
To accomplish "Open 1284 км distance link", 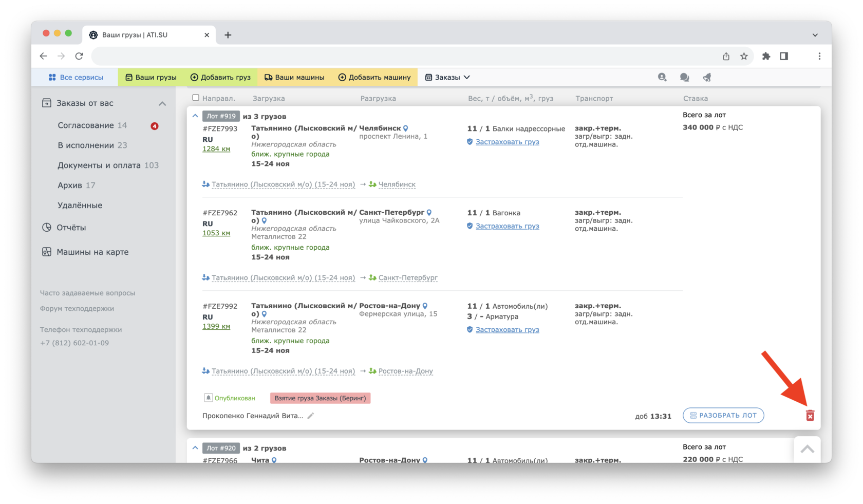I will click(x=216, y=149).
